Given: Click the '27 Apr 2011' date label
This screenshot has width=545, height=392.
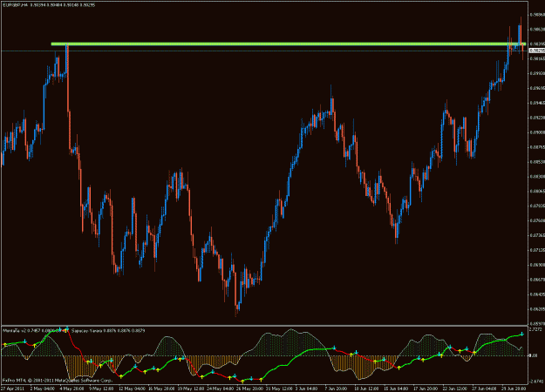Looking at the screenshot, I should 13,389.
